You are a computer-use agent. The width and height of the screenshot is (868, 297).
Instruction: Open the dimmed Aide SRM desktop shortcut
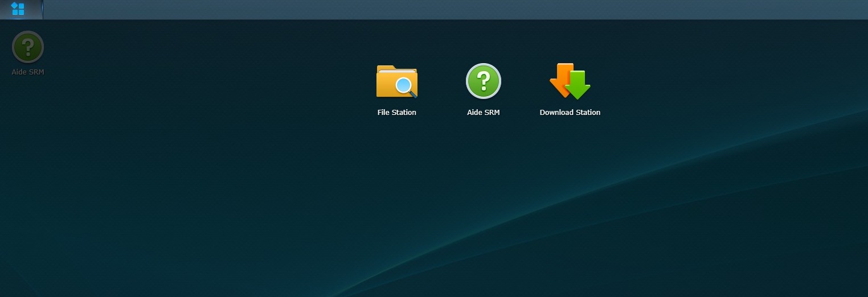[x=28, y=47]
